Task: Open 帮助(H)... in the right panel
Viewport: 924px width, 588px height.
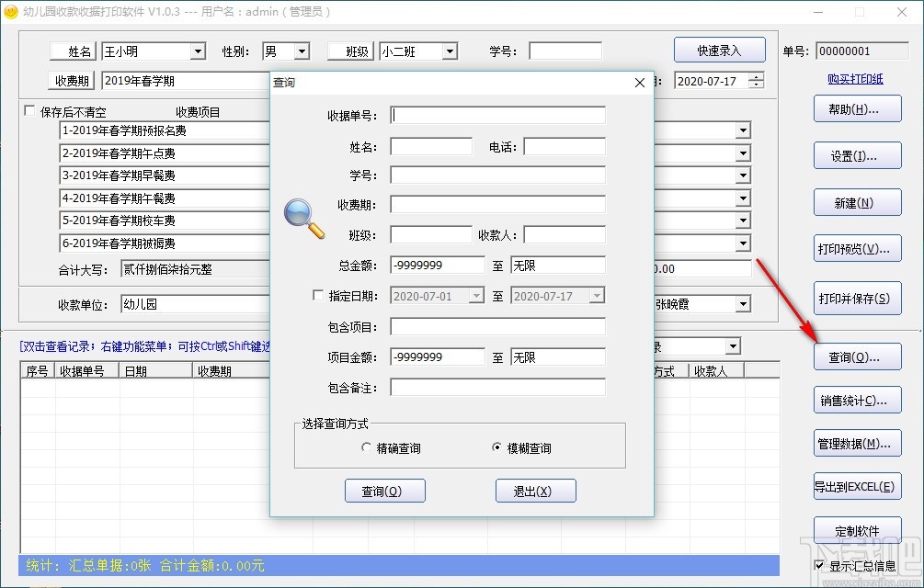Action: pyautogui.click(x=858, y=109)
